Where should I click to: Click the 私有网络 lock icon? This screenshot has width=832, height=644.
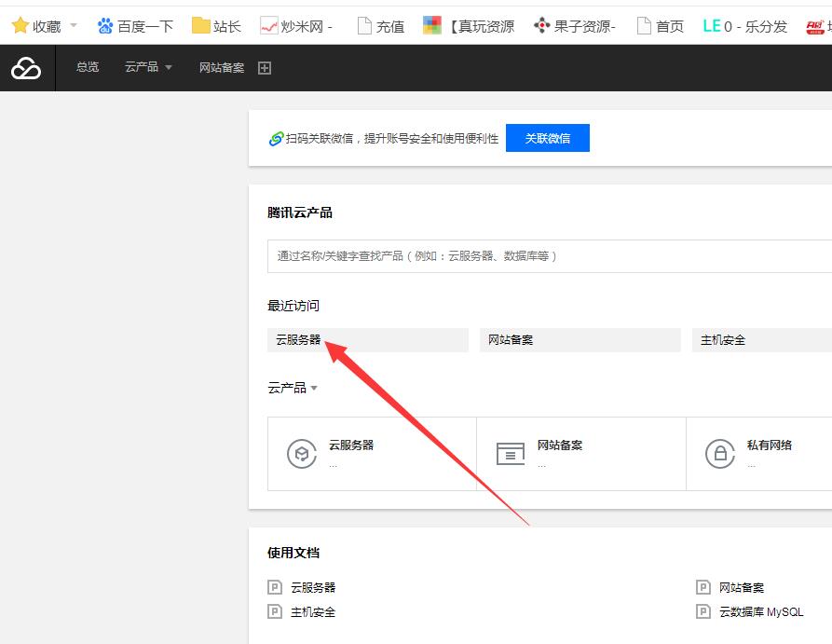click(x=719, y=454)
